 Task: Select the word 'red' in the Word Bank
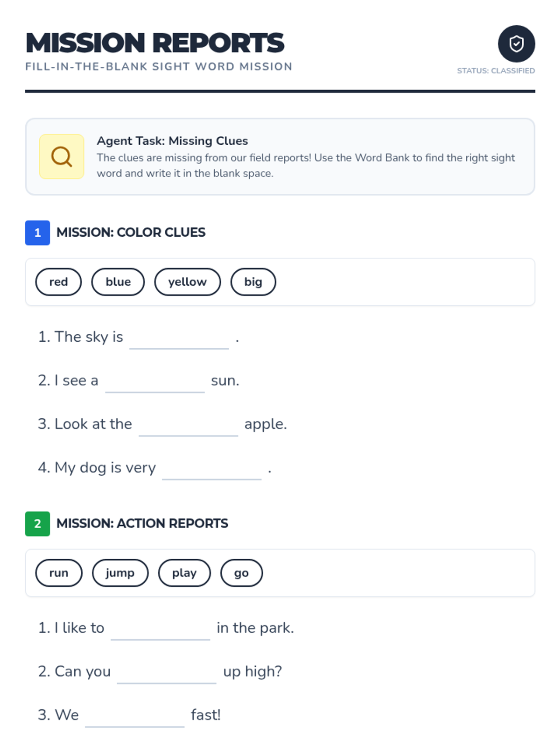point(58,282)
